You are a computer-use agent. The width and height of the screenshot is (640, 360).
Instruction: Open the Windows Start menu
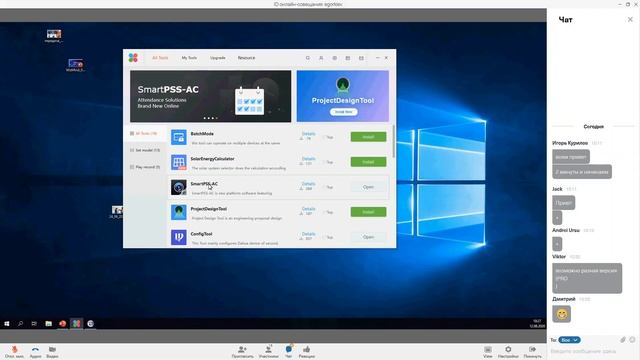(7, 324)
